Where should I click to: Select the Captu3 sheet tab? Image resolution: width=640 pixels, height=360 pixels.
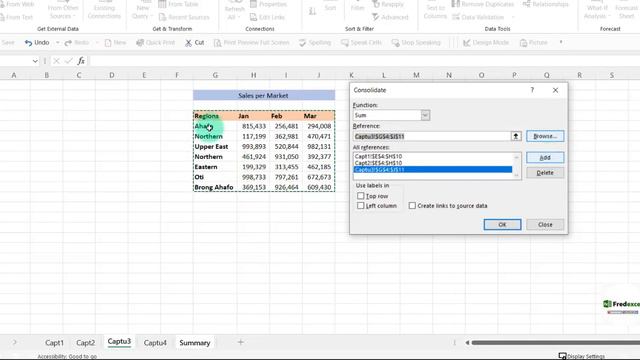(x=119, y=342)
